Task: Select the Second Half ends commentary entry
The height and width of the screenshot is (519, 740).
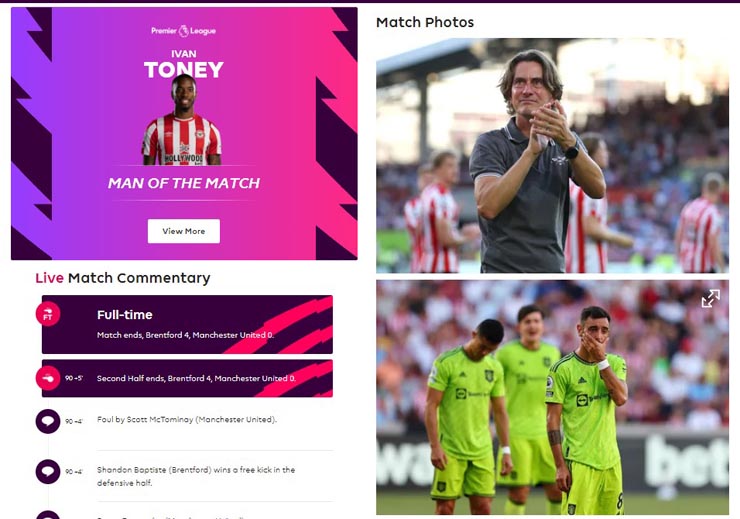Action: coord(187,378)
